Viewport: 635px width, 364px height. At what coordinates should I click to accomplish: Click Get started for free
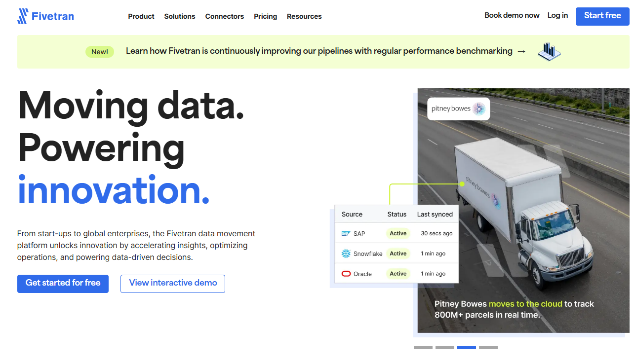point(63,283)
